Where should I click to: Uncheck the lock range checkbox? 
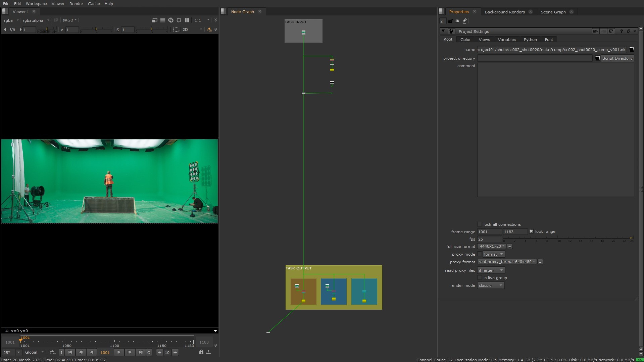531,231
